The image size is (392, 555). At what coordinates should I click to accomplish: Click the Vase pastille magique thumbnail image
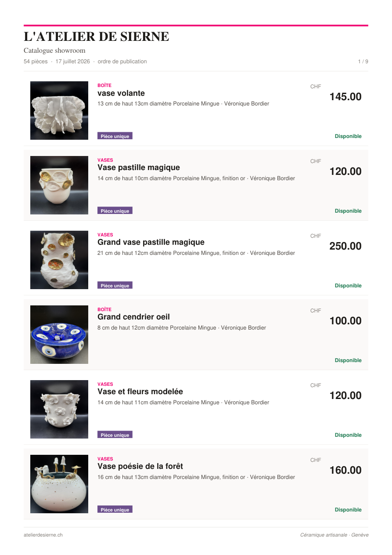point(59,185)
